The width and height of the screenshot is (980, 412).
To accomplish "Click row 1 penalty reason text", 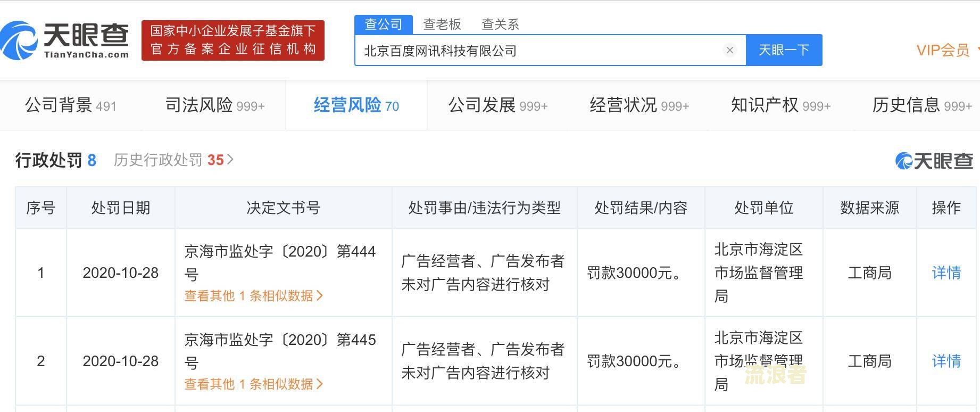I will click(483, 273).
